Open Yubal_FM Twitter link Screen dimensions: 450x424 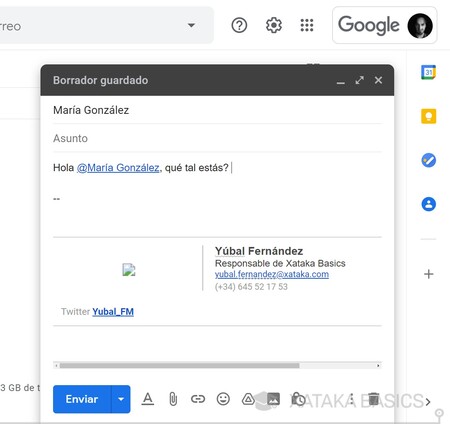(x=113, y=312)
